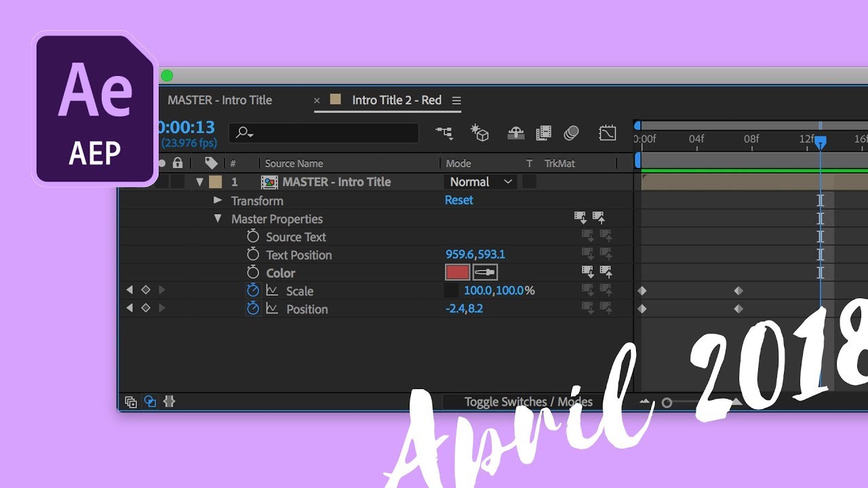Click the lock column header icon

point(178,163)
